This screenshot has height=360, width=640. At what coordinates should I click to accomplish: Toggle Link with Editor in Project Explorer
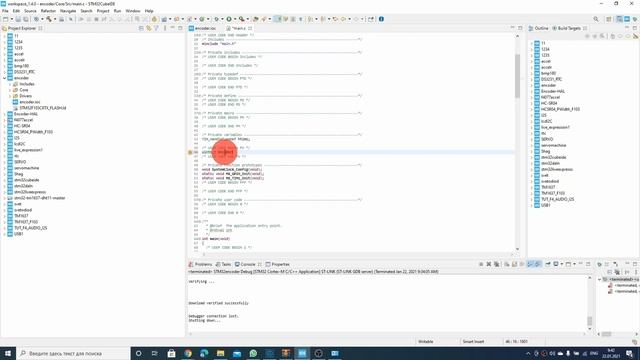tap(149, 28)
